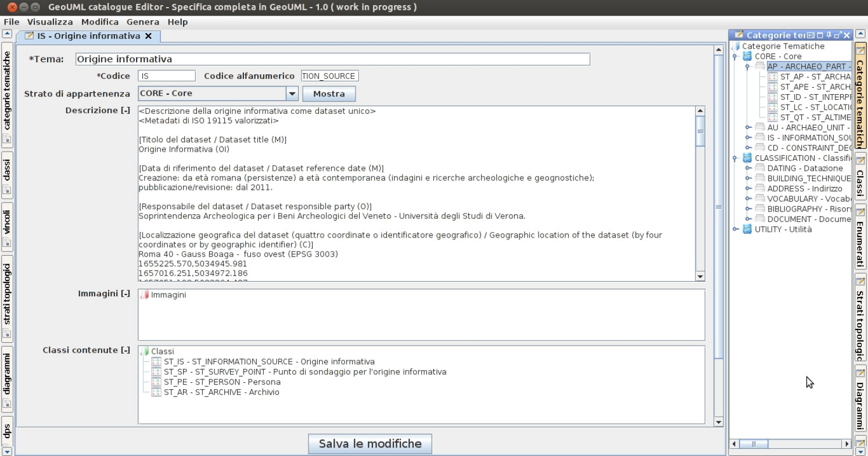This screenshot has width=868, height=456.
Task: Click the ST_SP class icon in Classi contenute
Action: click(156, 372)
